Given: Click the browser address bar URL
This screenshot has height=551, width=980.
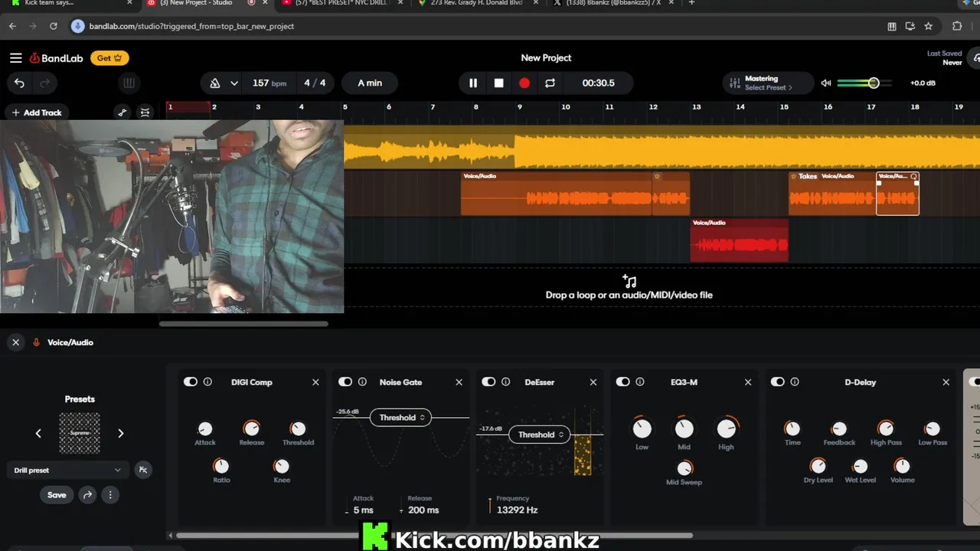Looking at the screenshot, I should [x=191, y=26].
